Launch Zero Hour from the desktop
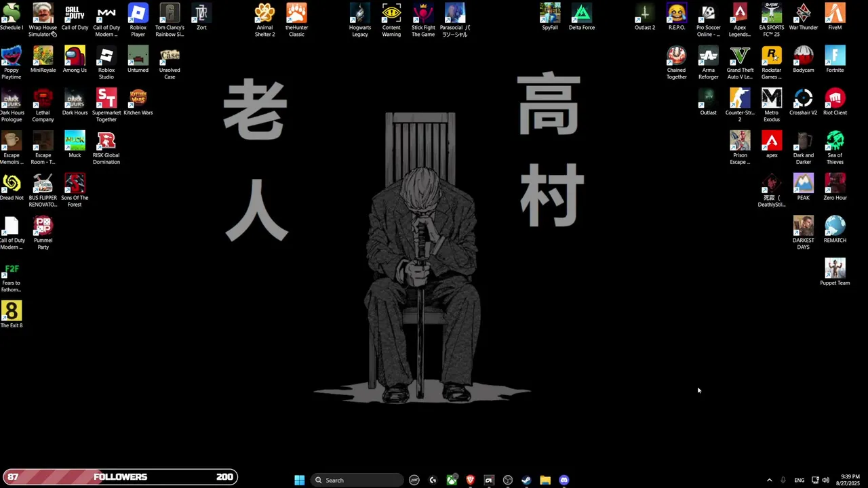The height and width of the screenshot is (488, 868). pos(835,188)
